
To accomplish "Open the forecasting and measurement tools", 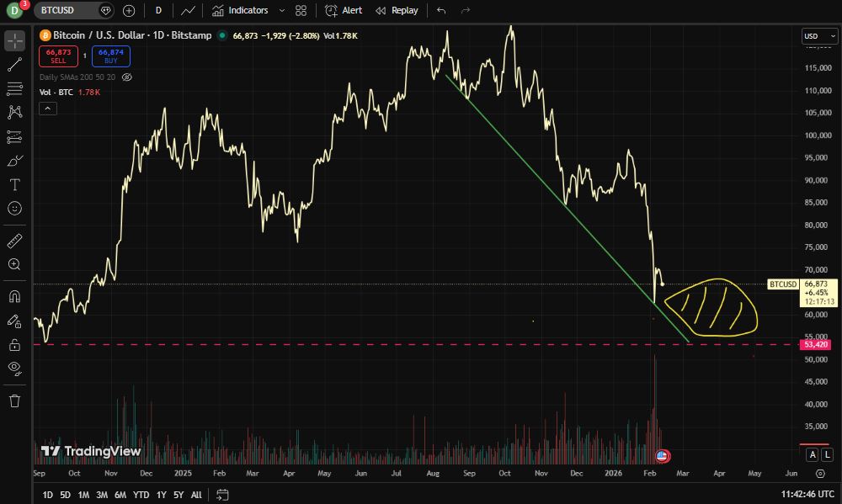I will pyautogui.click(x=14, y=137).
